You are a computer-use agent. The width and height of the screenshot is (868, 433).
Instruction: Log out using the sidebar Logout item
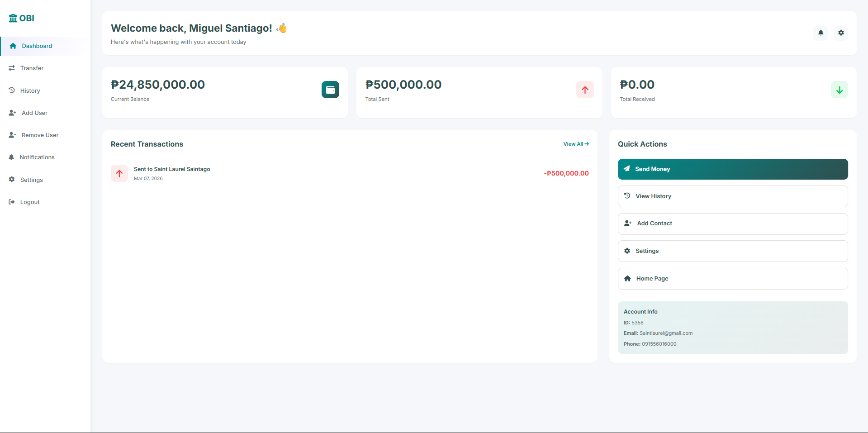coord(30,202)
